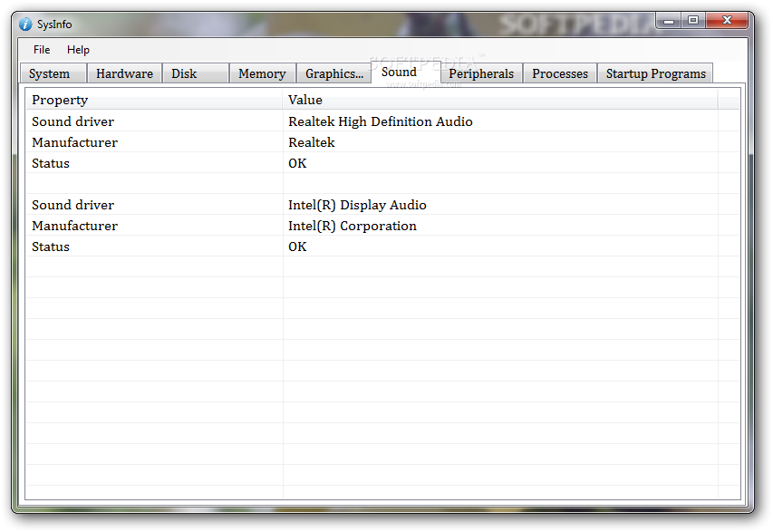Open the Startup Programs tab
This screenshot has width=773, height=532.
pos(655,73)
